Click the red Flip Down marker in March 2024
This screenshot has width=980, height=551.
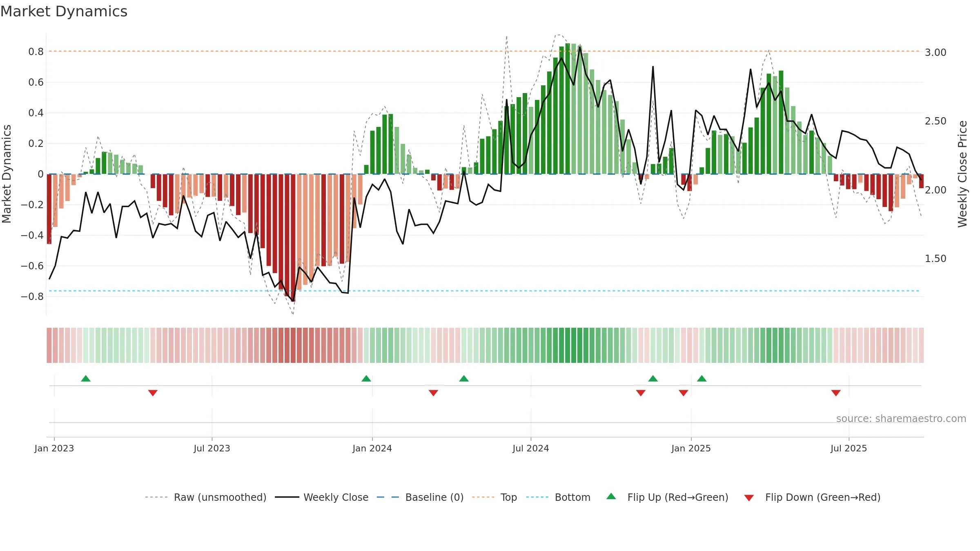(x=433, y=393)
